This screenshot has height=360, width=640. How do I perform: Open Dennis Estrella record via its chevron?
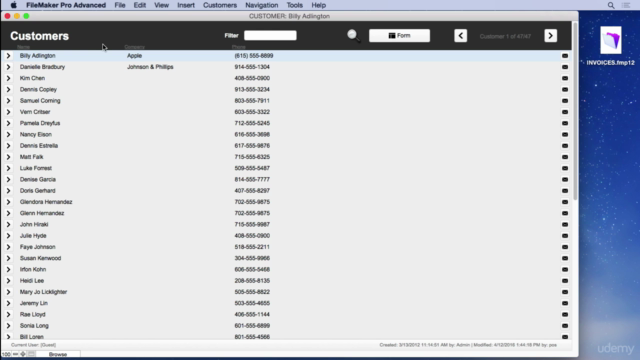[x=8, y=146]
